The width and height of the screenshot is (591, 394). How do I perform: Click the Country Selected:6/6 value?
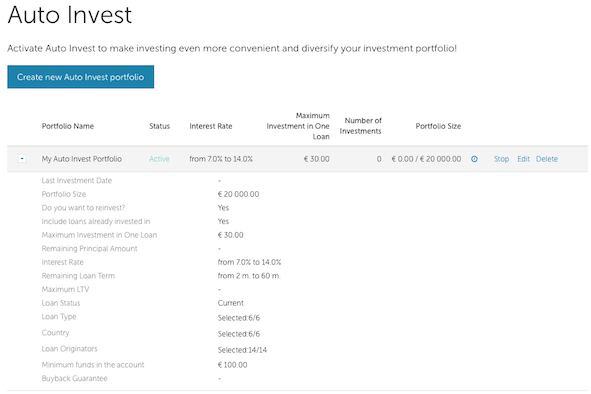click(239, 334)
